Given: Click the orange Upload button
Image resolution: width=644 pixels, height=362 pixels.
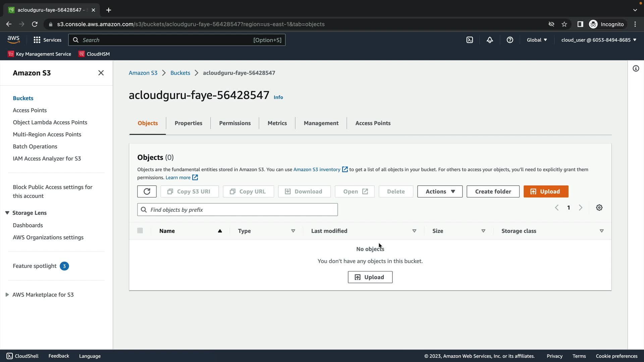Looking at the screenshot, I should pos(546,191).
